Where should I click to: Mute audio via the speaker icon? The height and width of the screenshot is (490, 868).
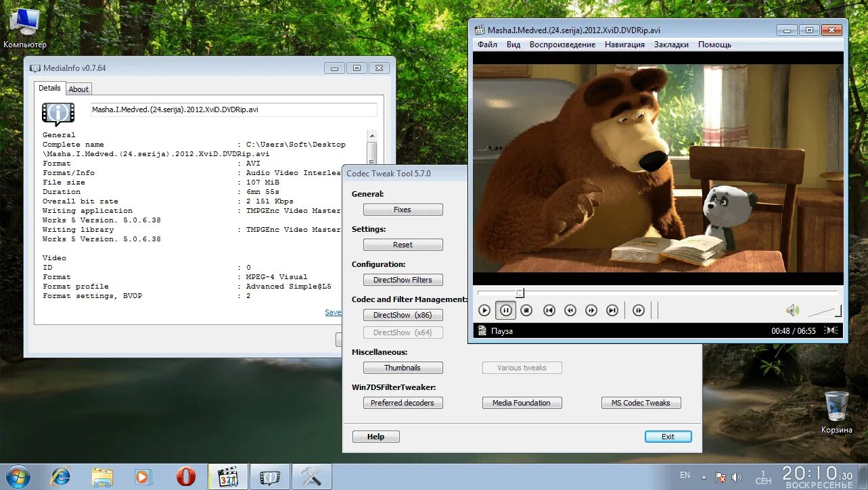(792, 310)
